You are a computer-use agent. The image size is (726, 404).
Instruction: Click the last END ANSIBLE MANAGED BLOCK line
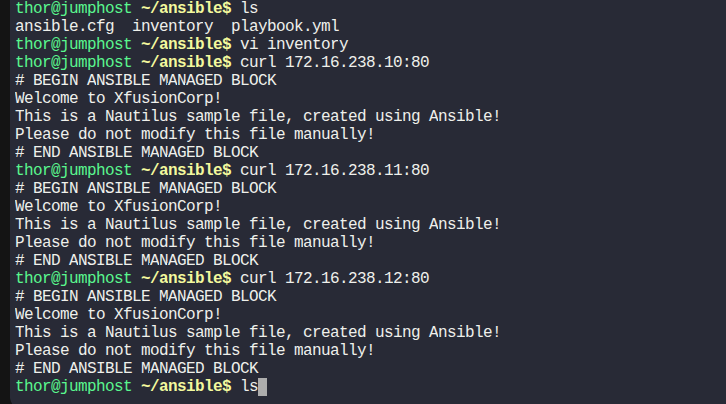(137, 368)
